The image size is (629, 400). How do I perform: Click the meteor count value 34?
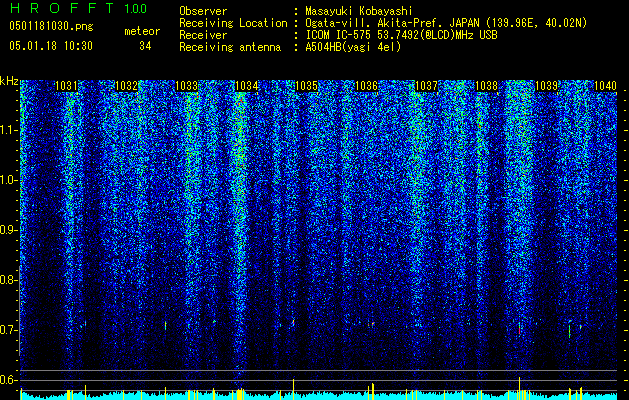145,46
